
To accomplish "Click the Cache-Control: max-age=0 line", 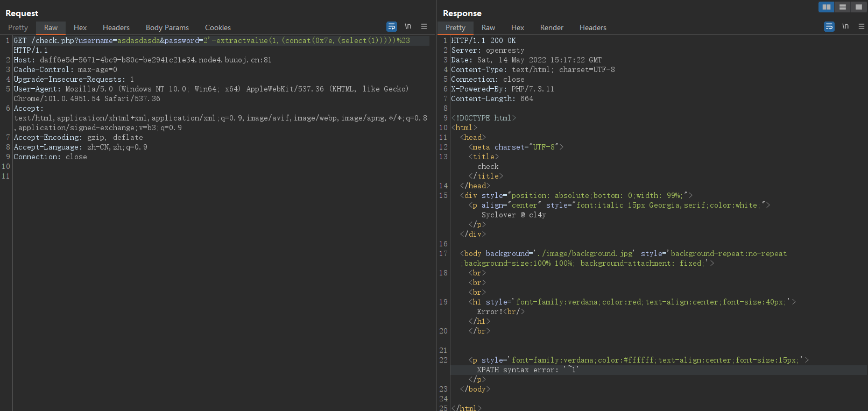I will pyautogui.click(x=65, y=69).
